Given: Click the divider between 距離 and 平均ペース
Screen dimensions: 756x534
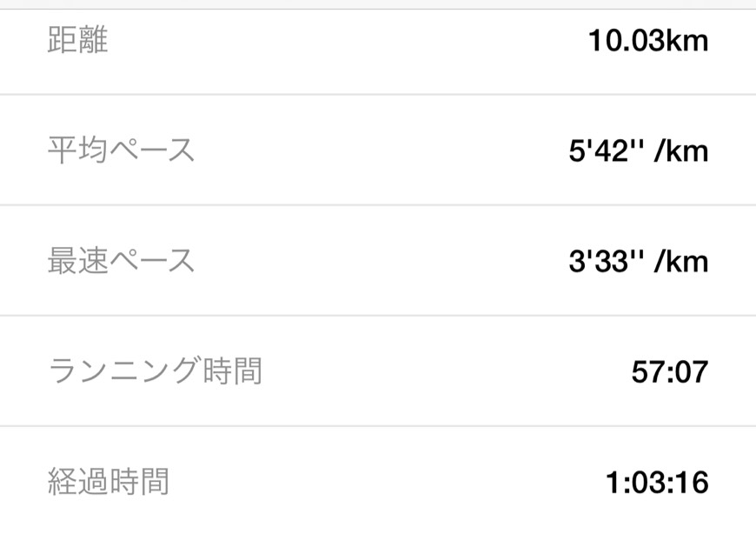Looking at the screenshot, I should (x=378, y=95).
